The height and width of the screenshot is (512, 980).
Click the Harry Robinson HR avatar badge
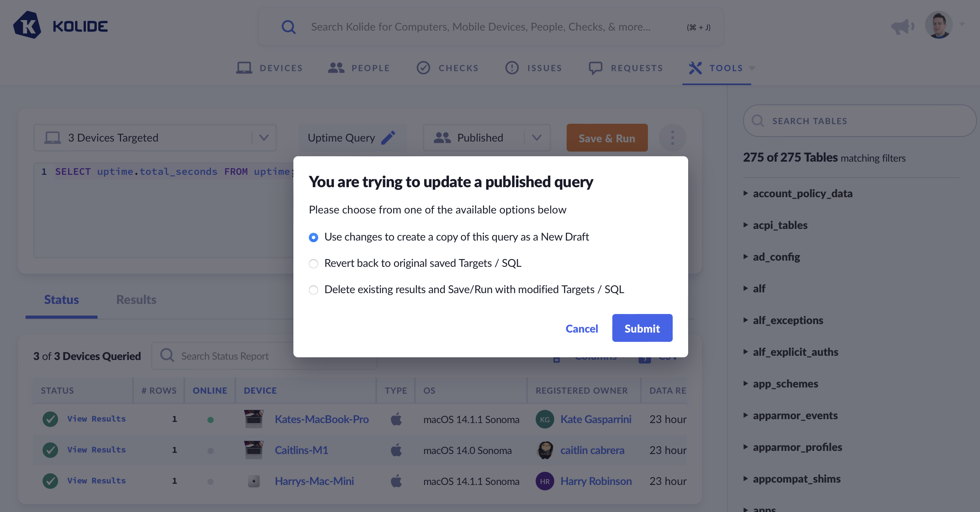click(x=545, y=481)
